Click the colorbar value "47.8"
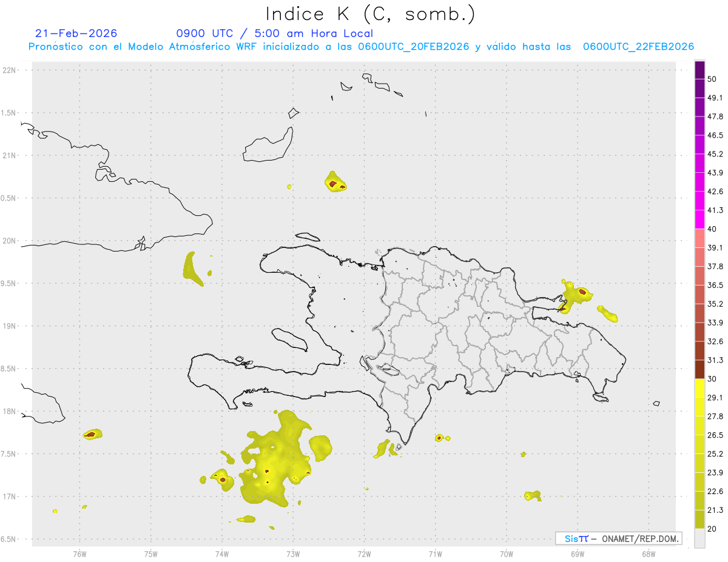This screenshot has width=728, height=562. [x=715, y=116]
